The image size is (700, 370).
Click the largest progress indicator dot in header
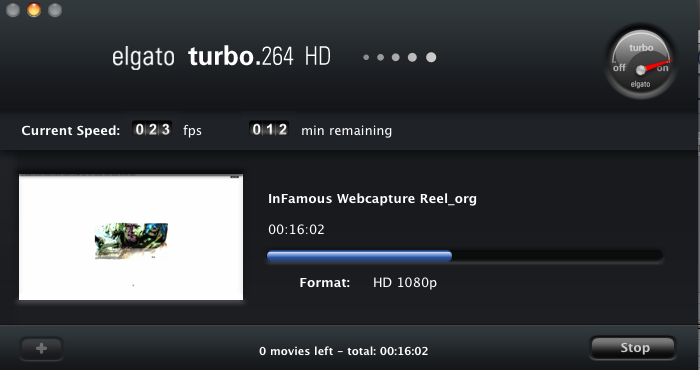[431, 57]
